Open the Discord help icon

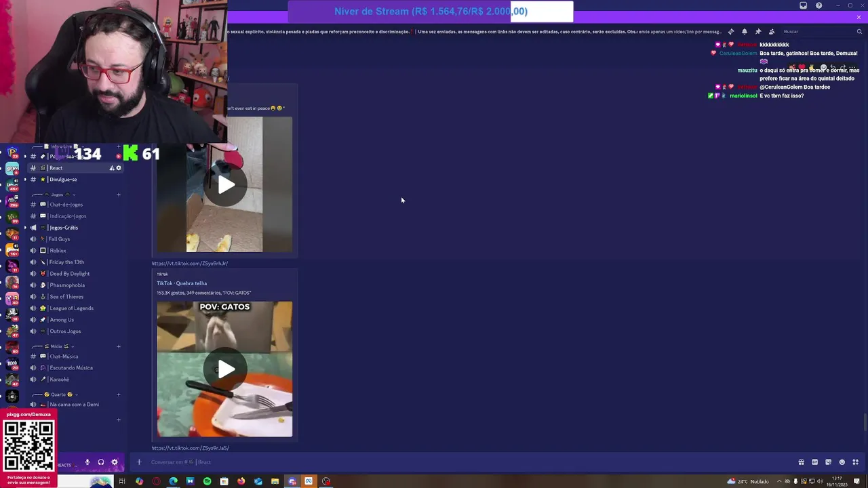pyautogui.click(x=818, y=5)
